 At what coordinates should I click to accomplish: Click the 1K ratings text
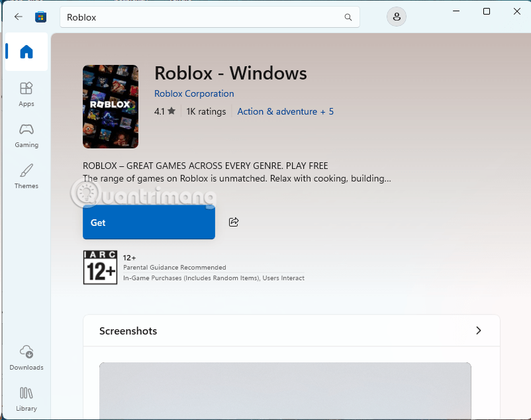206,111
